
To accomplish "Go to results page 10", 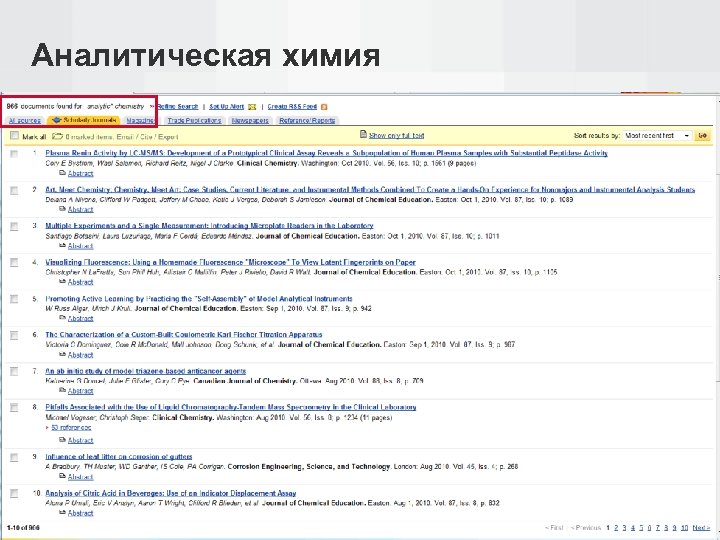I will tap(684, 528).
